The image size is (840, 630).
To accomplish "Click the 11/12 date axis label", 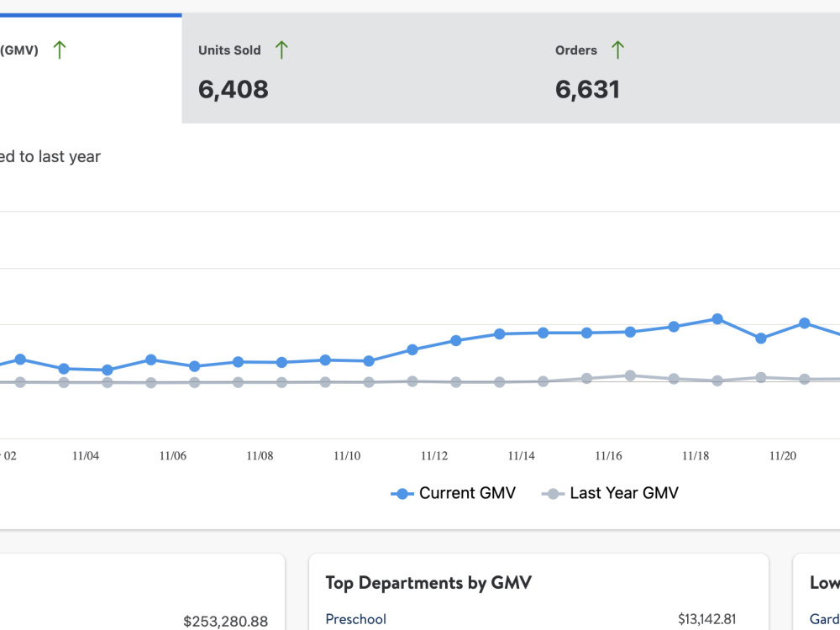I will (434, 456).
